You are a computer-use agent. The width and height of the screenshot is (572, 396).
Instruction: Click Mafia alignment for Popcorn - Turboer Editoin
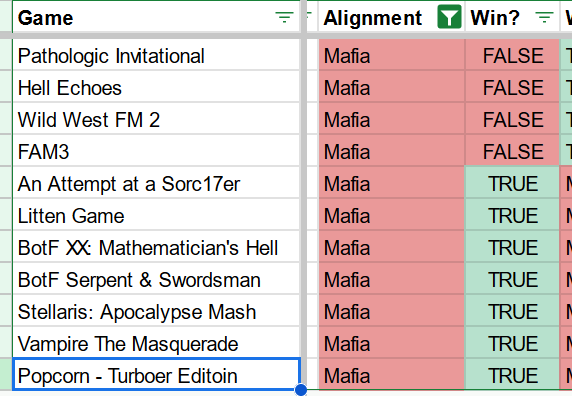[x=391, y=376]
